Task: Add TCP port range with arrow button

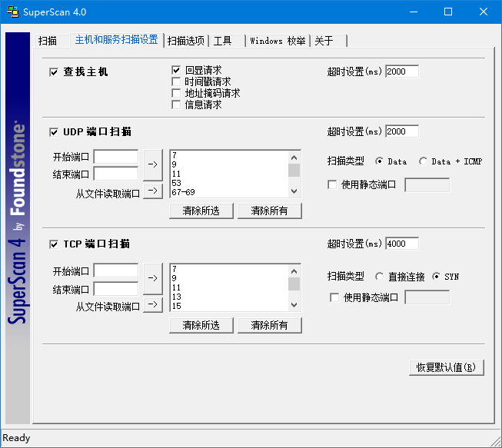Action: point(153,278)
